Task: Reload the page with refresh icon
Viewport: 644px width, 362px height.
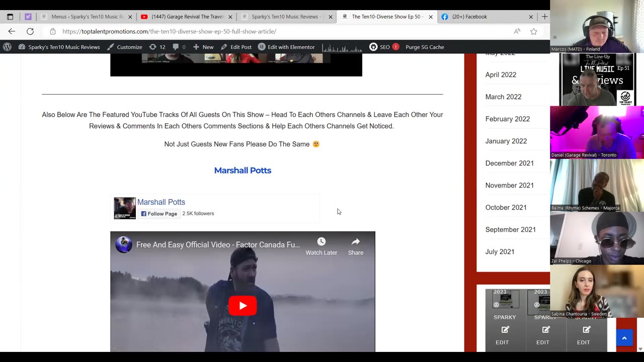Action: point(30,31)
